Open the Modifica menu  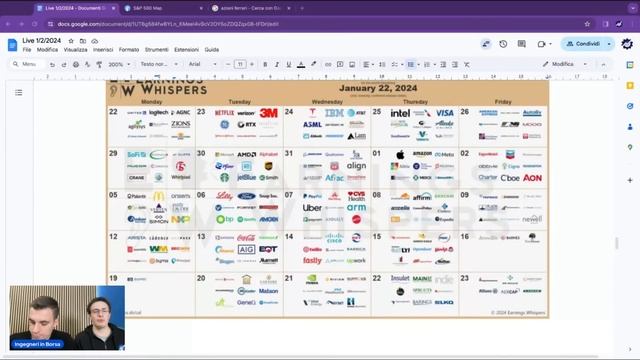tap(47, 50)
